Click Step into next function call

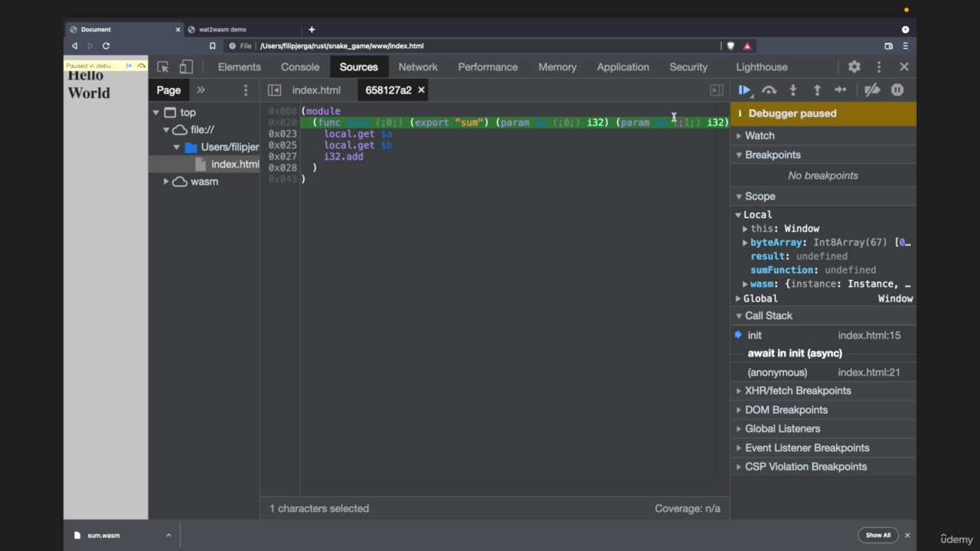(x=793, y=90)
